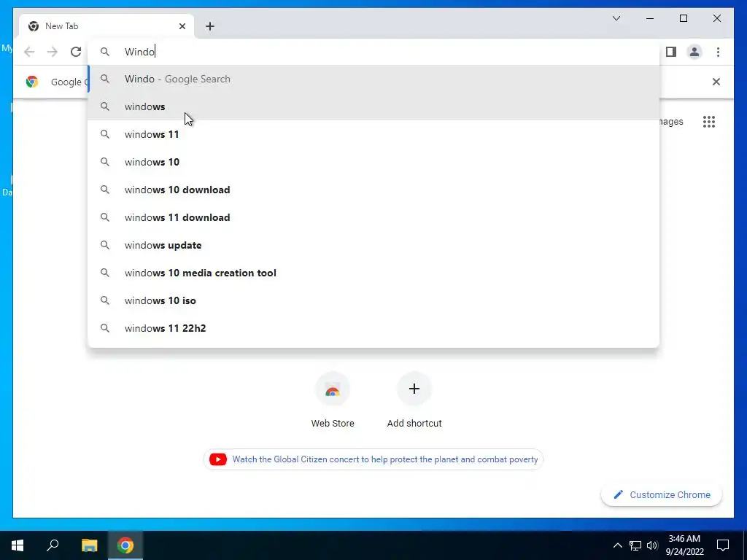Select 'windows 10 download' suggestion
Viewport: 747px width, 560px height.
[374, 190]
